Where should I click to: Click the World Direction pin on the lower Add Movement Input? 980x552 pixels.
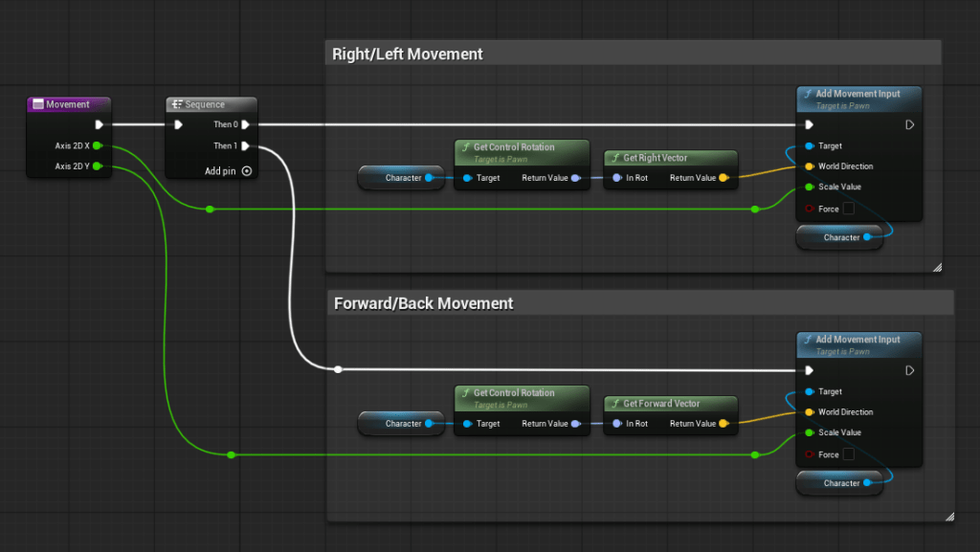click(810, 412)
